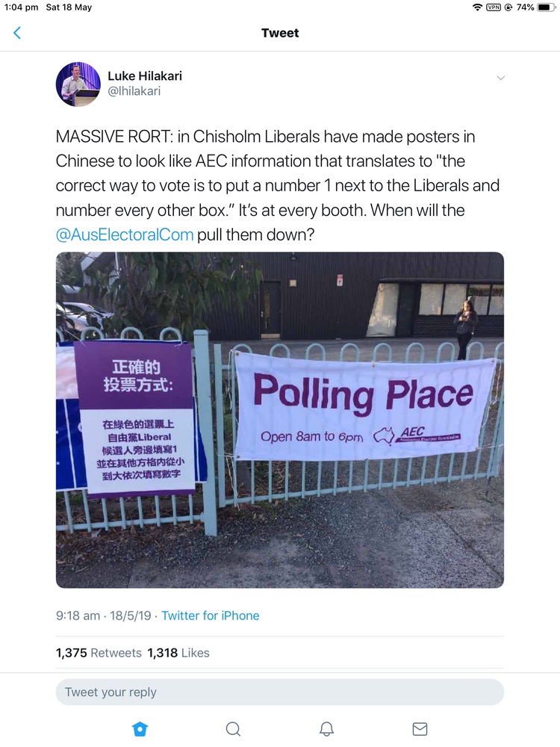Tap the Tweet header title
Image resolution: width=560 pixels, height=747 pixels.
(280, 33)
